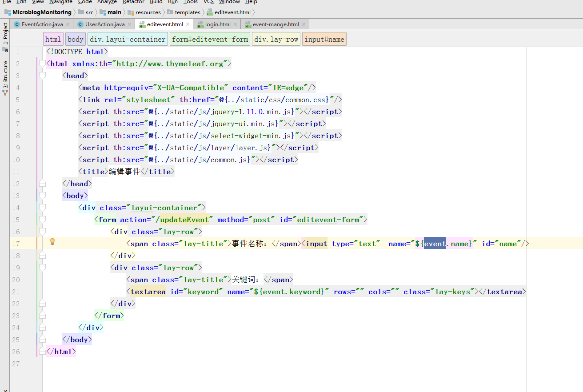Click the common.css path on line 5

[x=276, y=100]
